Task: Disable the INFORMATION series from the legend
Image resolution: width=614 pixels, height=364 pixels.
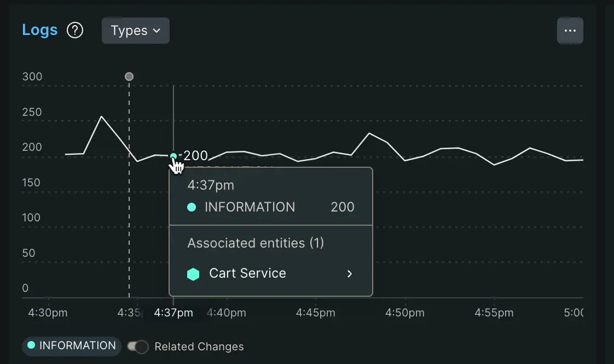Action: pos(71,346)
